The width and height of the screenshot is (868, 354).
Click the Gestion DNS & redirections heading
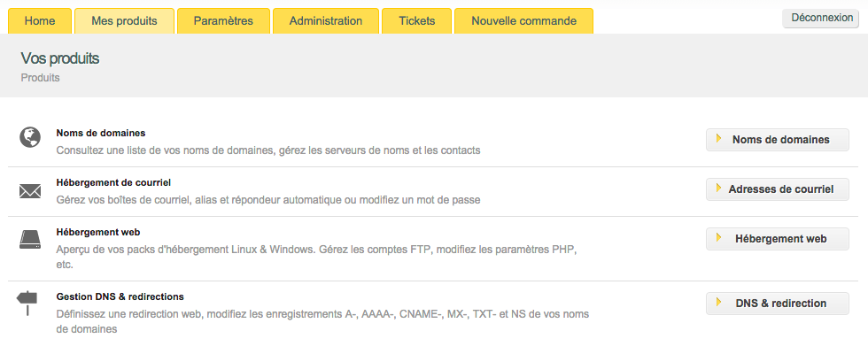120,296
